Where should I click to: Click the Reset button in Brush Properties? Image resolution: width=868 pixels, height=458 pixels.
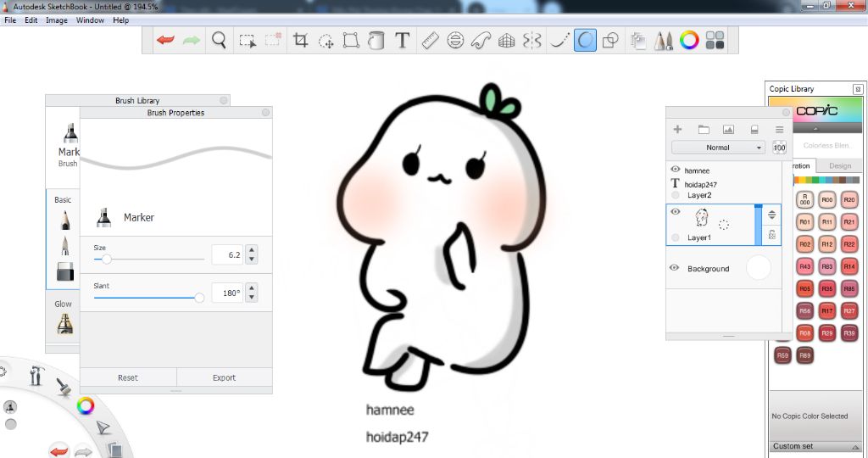[x=128, y=377]
